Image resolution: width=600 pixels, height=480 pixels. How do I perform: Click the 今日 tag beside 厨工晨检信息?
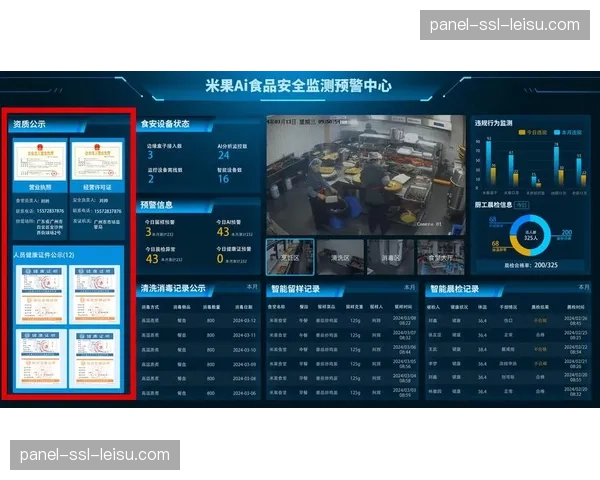[522, 205]
